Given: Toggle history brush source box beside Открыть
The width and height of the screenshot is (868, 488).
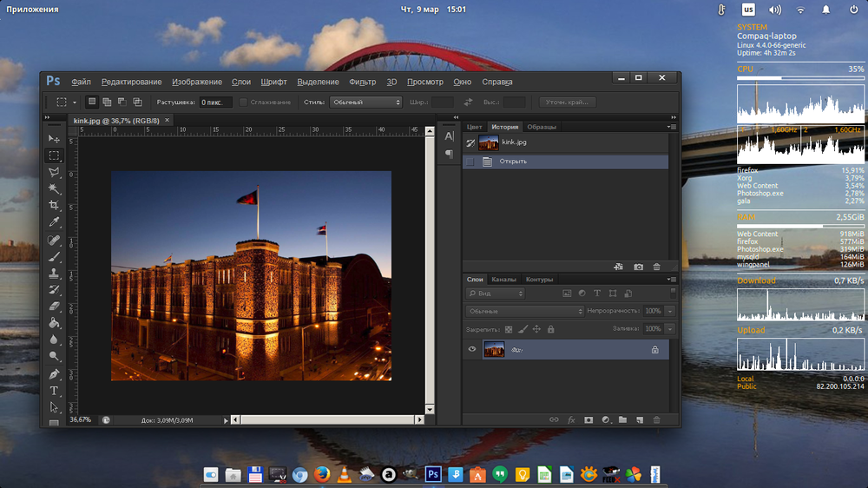Looking at the screenshot, I should pyautogui.click(x=470, y=162).
